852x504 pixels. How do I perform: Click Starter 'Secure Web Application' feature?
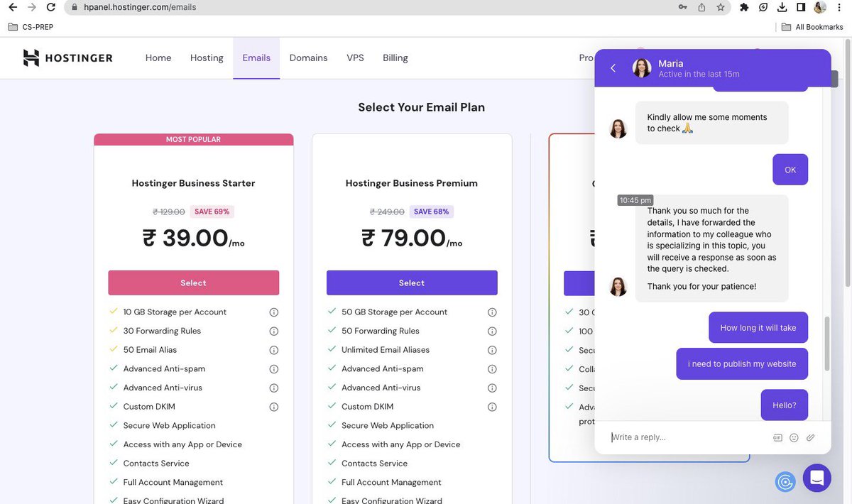click(169, 426)
